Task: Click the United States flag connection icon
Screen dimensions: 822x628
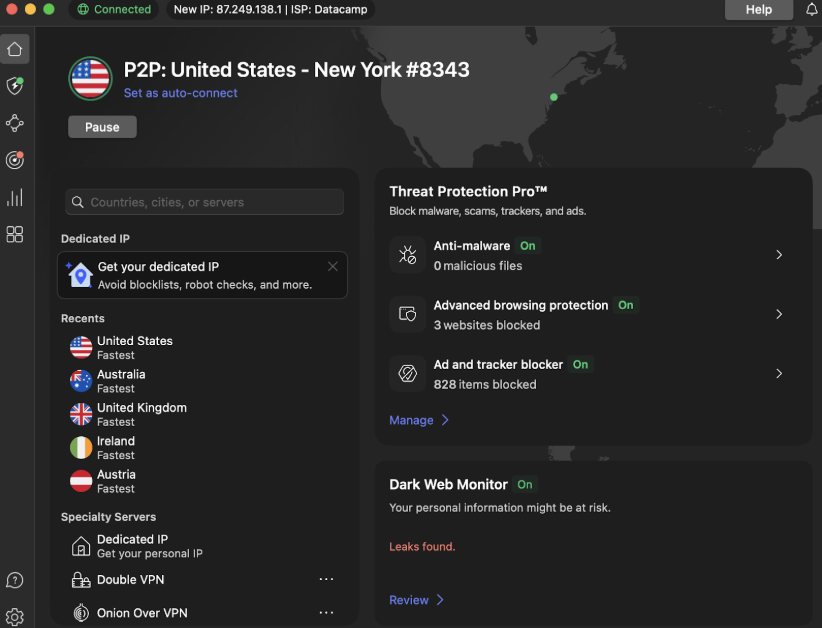Action: click(x=90, y=79)
